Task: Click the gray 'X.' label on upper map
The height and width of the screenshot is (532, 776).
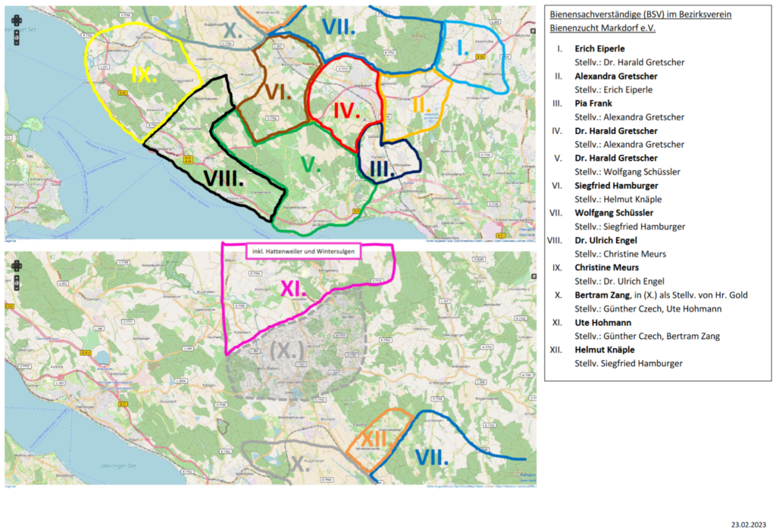Action: pos(232,30)
